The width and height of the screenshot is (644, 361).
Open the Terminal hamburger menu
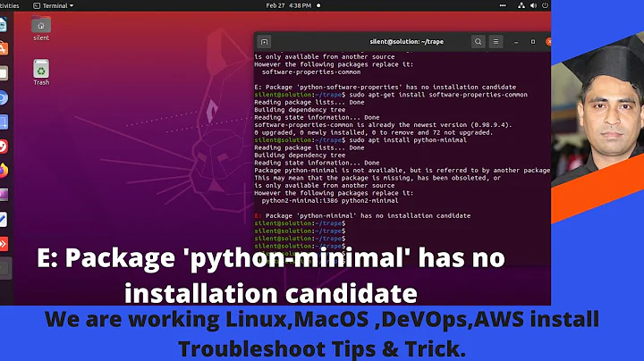click(x=496, y=42)
